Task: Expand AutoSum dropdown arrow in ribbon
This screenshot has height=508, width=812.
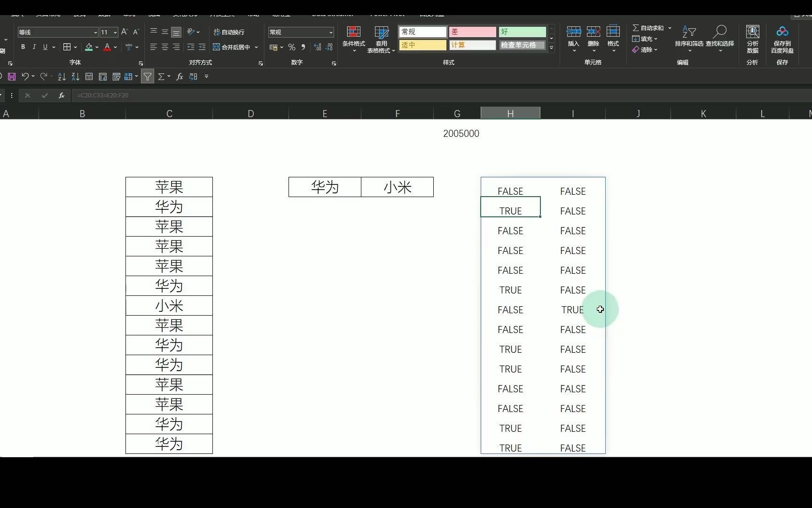Action: (670, 28)
